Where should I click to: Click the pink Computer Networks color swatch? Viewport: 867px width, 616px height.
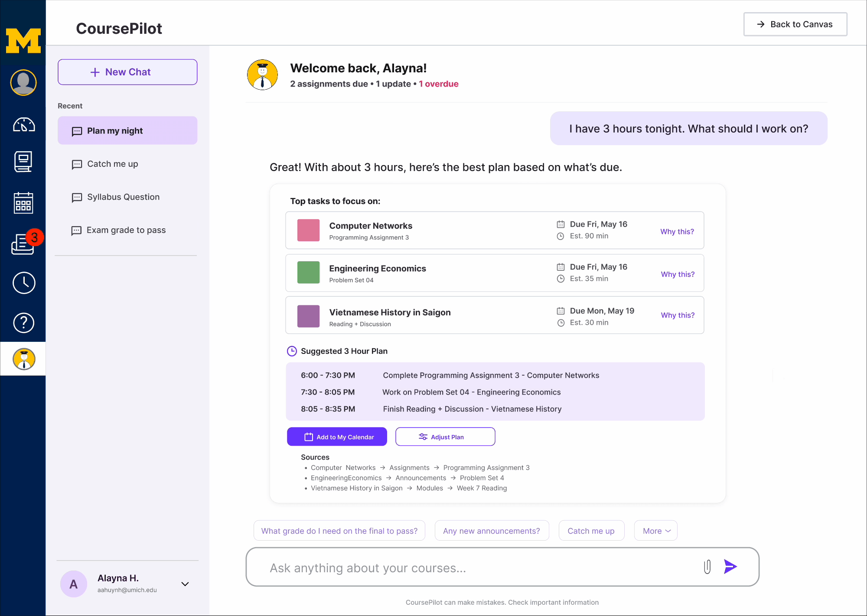tap(308, 230)
